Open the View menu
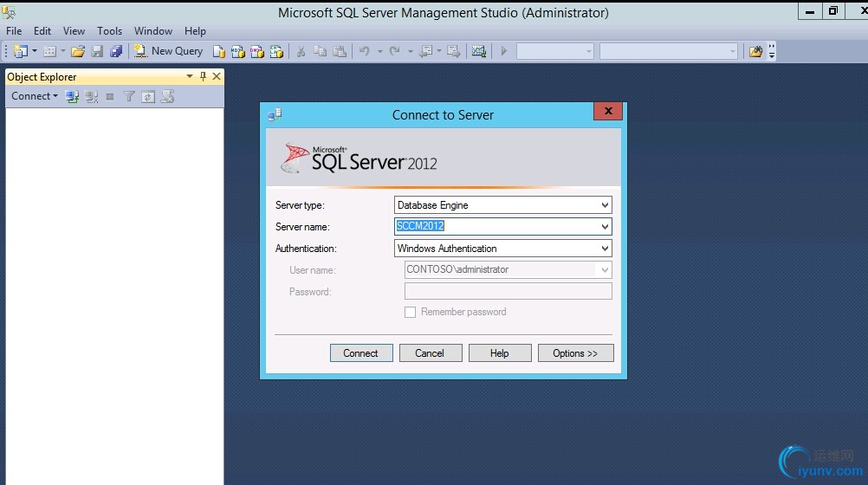The image size is (868, 485). (x=74, y=31)
